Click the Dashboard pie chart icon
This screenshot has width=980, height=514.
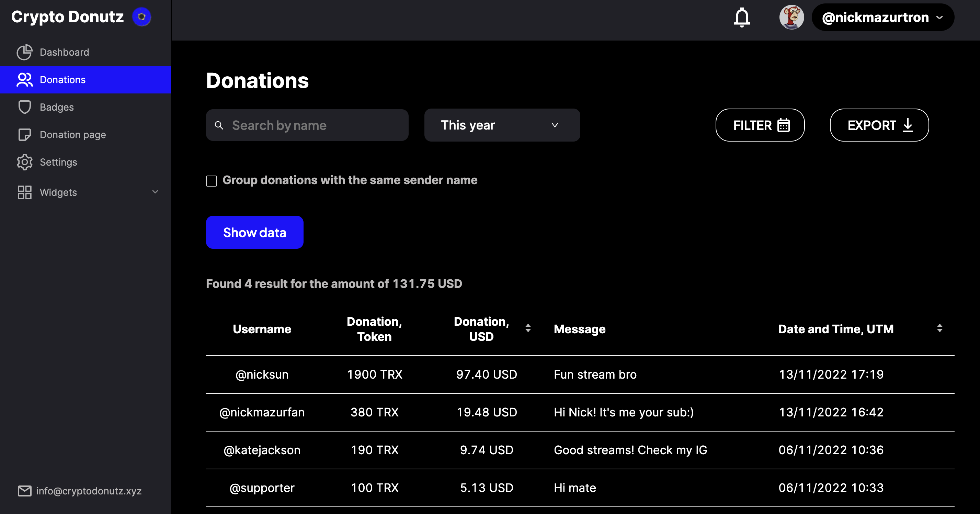[25, 52]
